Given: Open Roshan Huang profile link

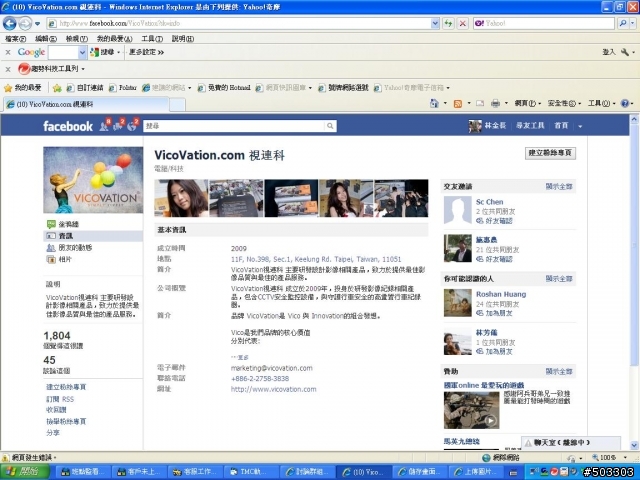Looking at the screenshot, I should (x=501, y=294).
